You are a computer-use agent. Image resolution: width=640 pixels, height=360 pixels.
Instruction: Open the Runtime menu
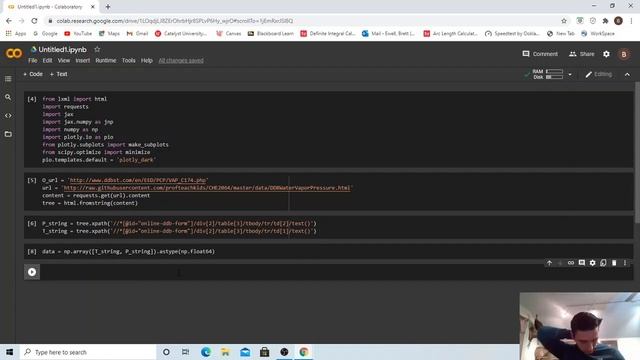pos(106,60)
